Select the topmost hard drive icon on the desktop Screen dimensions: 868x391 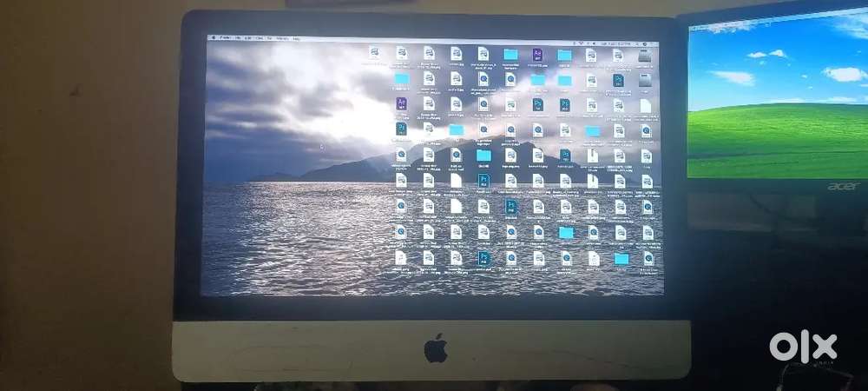[644, 56]
